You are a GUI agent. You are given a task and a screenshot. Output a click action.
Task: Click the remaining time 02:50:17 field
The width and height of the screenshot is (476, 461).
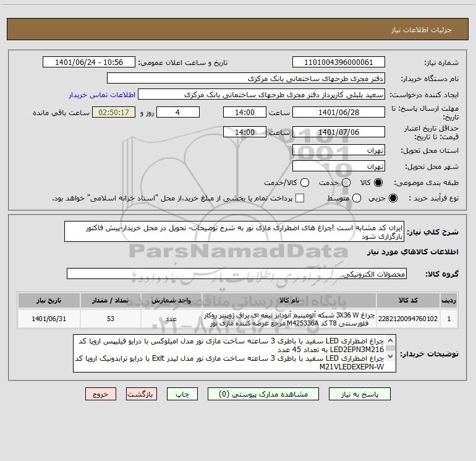click(114, 112)
